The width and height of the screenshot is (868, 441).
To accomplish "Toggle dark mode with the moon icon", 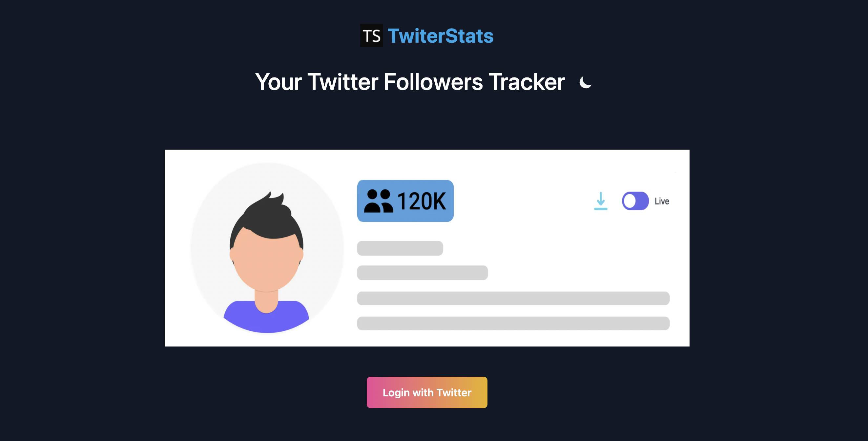I will coord(585,82).
